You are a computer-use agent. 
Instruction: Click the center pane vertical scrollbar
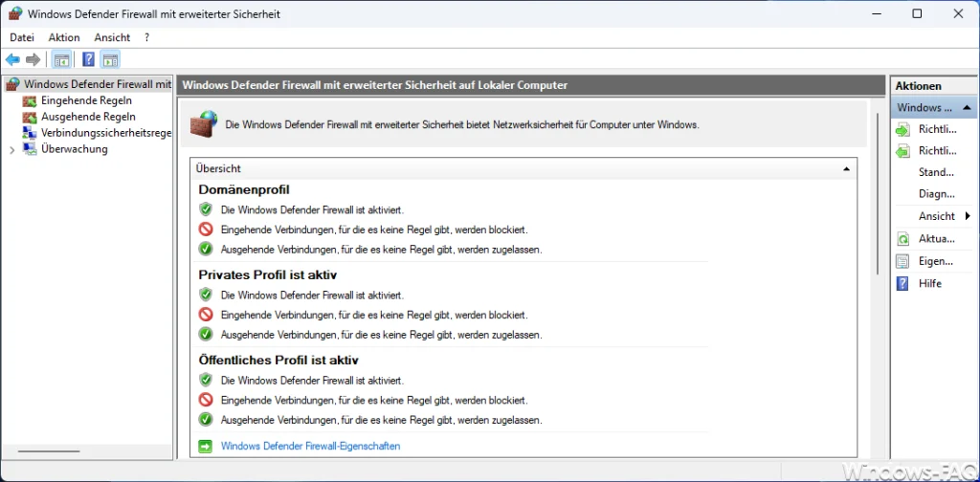pyautogui.click(x=878, y=193)
